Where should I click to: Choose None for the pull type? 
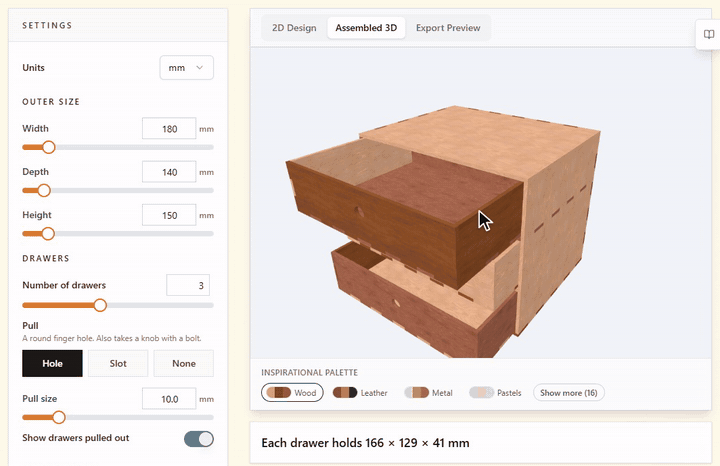point(184,363)
